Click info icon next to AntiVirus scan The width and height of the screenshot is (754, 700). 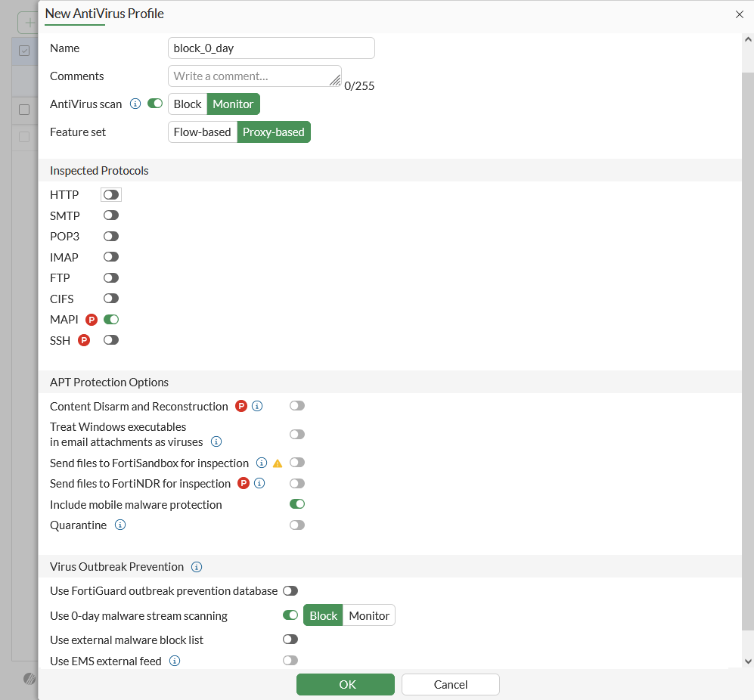pos(135,104)
